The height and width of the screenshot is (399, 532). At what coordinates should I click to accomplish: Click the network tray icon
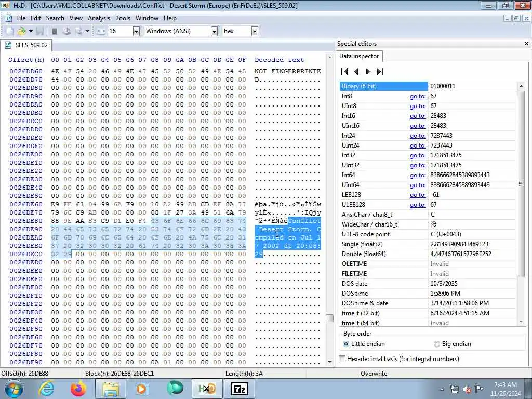454,390
